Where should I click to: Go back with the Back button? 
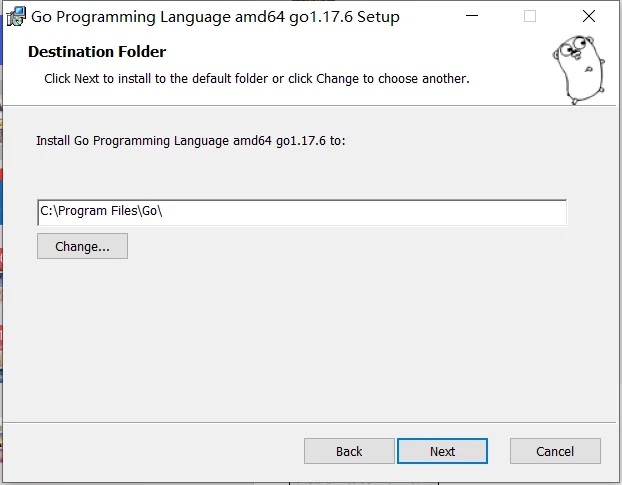[x=349, y=451]
